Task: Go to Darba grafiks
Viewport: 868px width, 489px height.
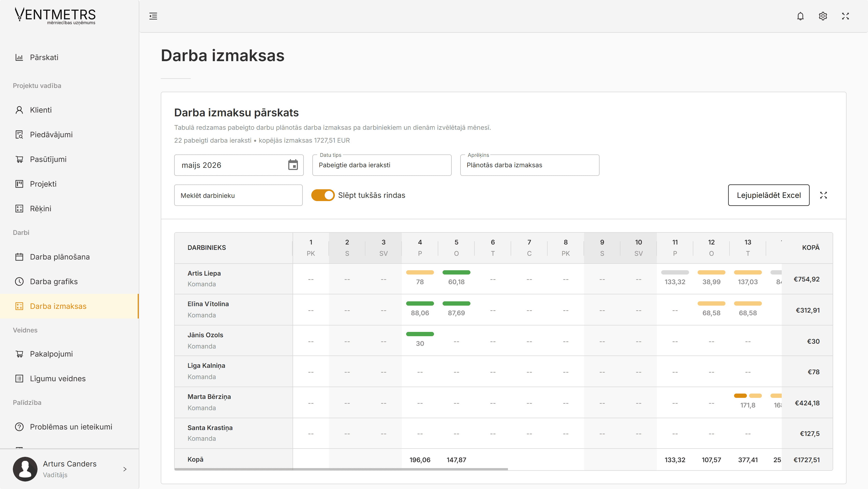Action: [x=69, y=281]
